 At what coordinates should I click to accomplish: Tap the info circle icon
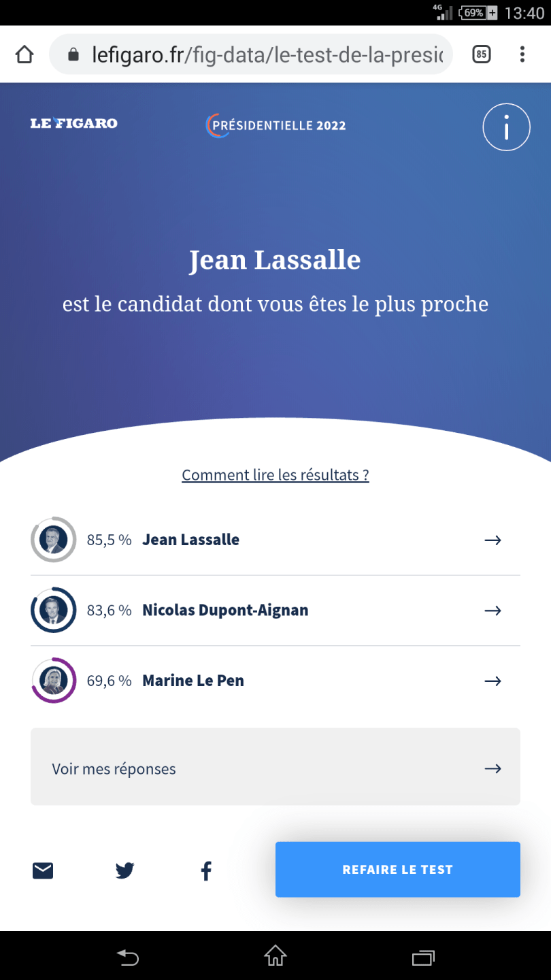[506, 127]
